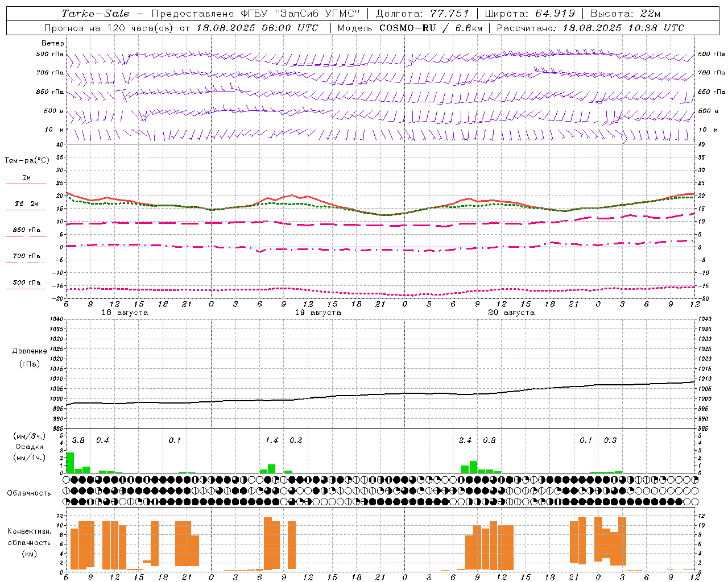The width and height of the screenshot is (728, 582).
Task: Click the Td 2м dew point legend entry
Action: pyautogui.click(x=27, y=203)
